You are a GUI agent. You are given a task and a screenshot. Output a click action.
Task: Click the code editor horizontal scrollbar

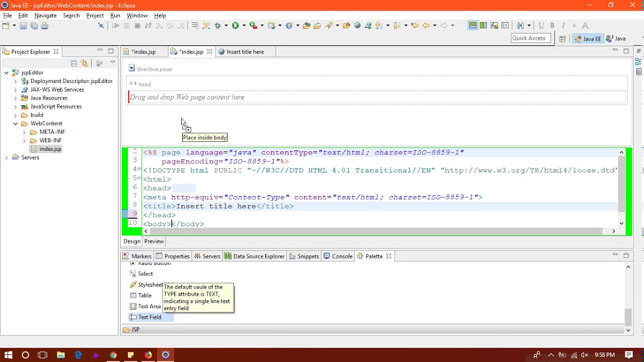(x=377, y=231)
